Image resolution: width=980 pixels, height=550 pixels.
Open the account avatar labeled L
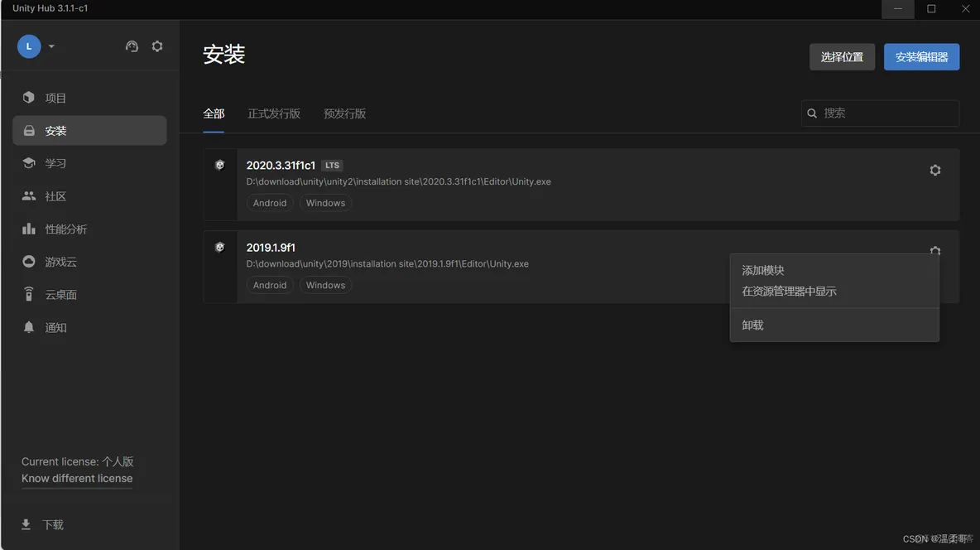tap(29, 46)
